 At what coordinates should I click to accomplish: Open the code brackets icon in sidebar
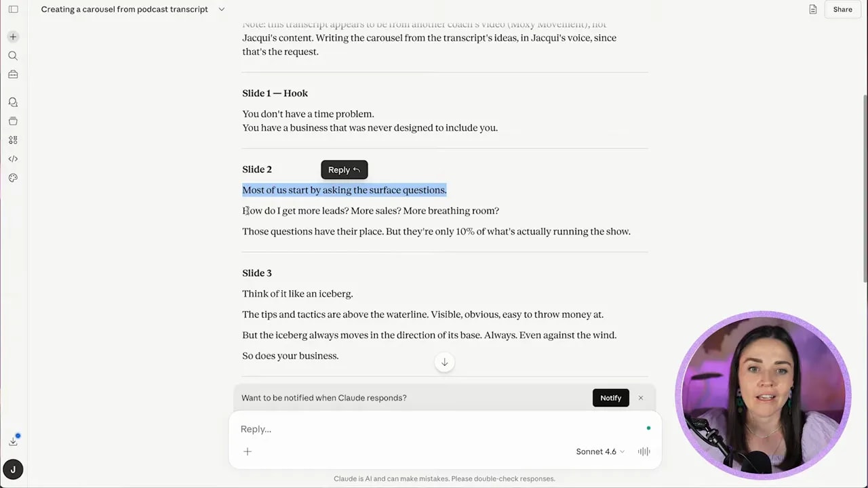pos(13,159)
